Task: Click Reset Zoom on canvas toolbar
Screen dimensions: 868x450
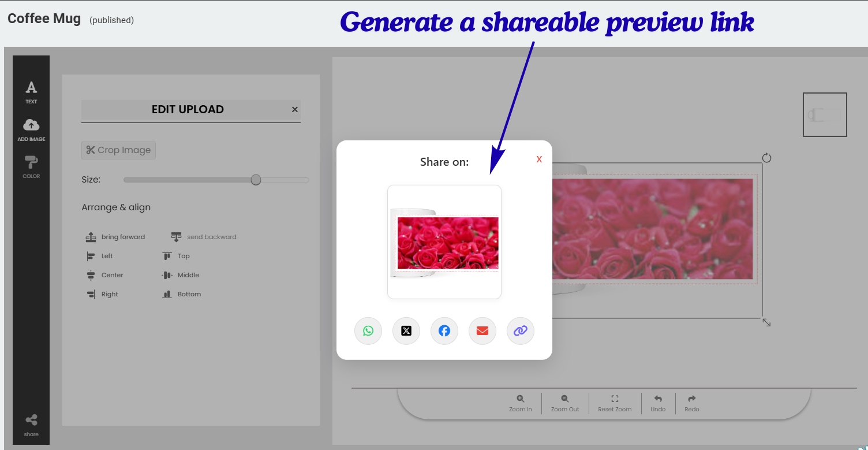Action: (615, 403)
